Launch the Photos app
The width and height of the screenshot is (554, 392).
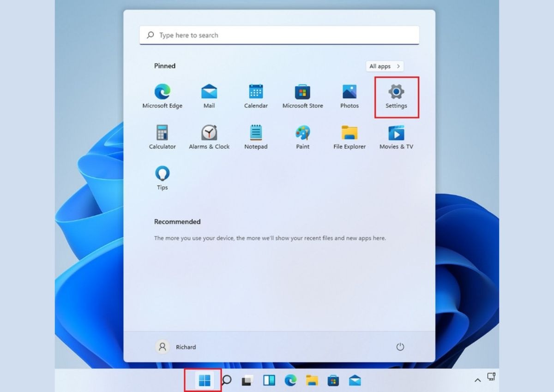349,96
